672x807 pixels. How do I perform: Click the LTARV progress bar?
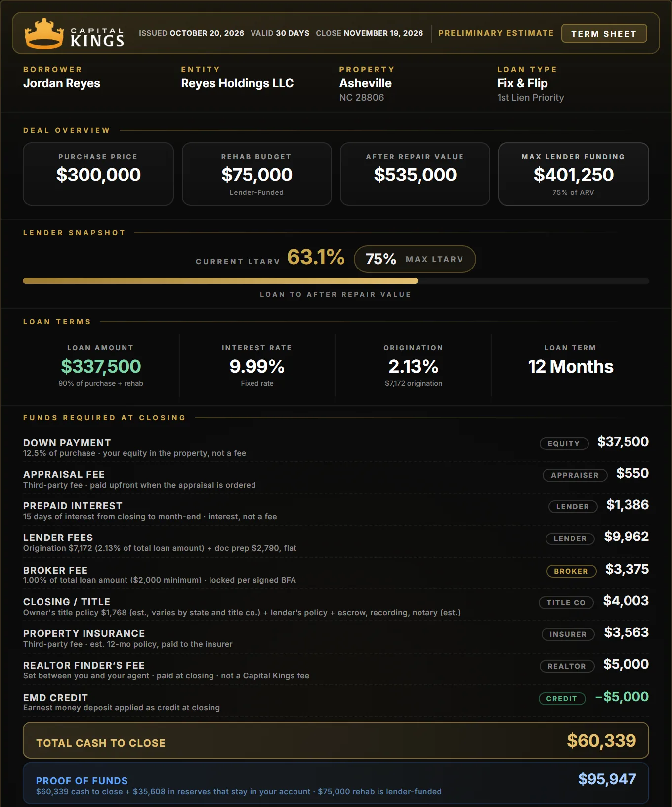336,281
